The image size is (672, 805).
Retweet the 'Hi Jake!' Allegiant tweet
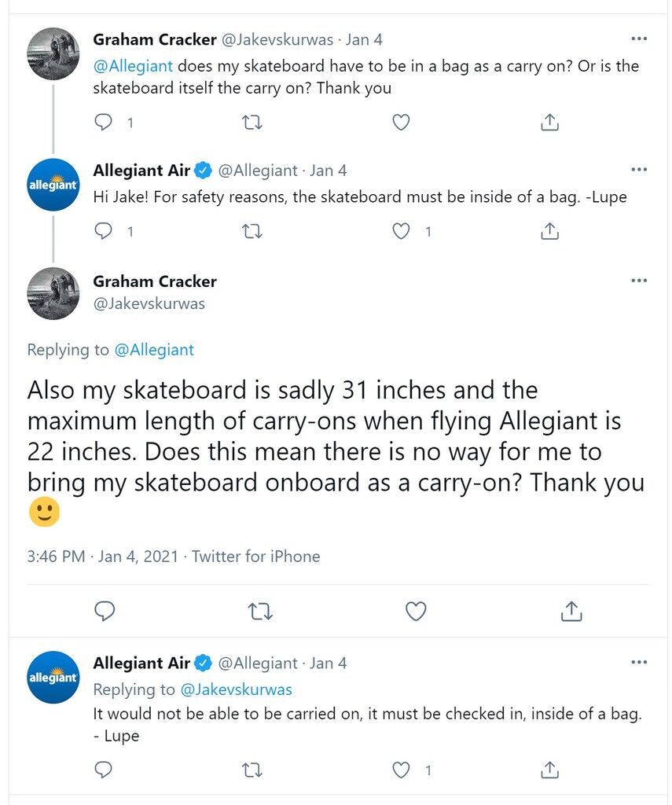click(252, 232)
